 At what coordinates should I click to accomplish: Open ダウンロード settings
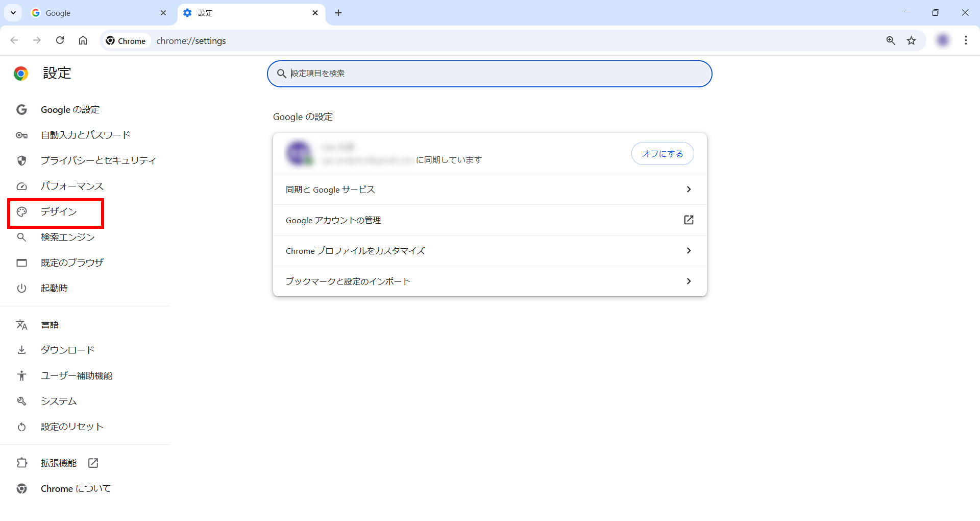pyautogui.click(x=67, y=350)
